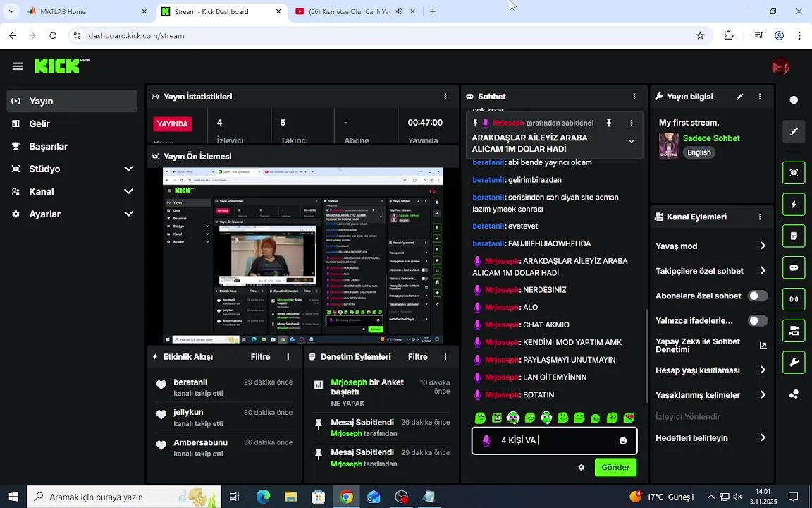Toggle stream preview widget icon in right sidebar
Viewport: 812px width, 508px height.
click(794, 173)
